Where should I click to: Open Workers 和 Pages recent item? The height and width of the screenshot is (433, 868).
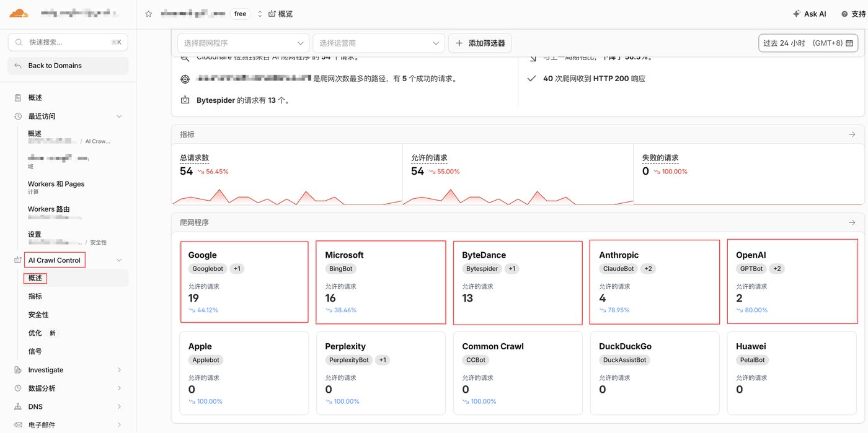point(56,187)
